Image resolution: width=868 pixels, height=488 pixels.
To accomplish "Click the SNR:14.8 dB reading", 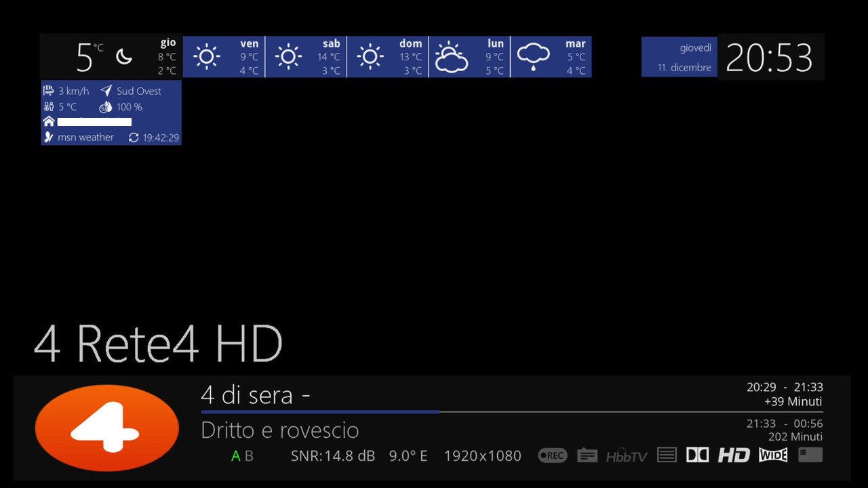I will tap(333, 456).
